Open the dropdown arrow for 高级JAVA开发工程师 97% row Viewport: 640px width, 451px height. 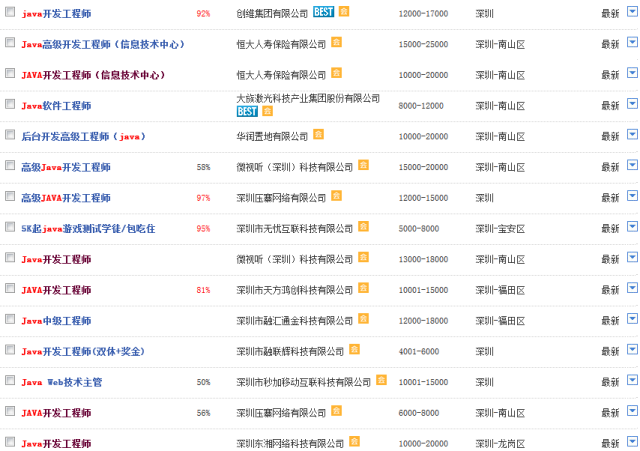pyautogui.click(x=632, y=196)
